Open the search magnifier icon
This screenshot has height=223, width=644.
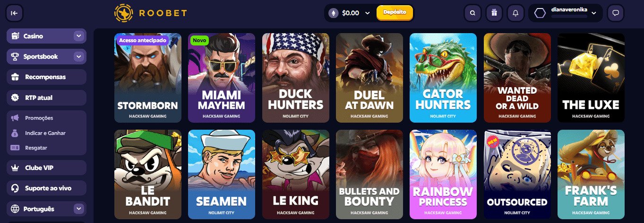[472, 13]
